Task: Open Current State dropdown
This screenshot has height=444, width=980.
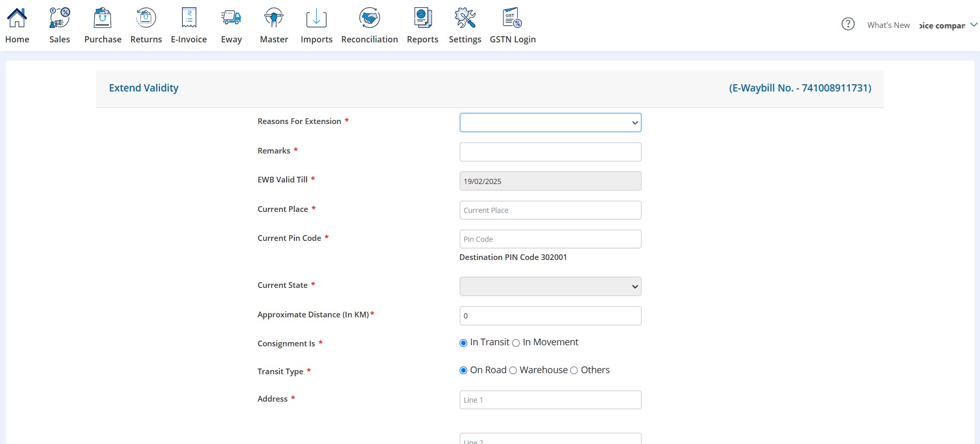Action: [x=550, y=286]
